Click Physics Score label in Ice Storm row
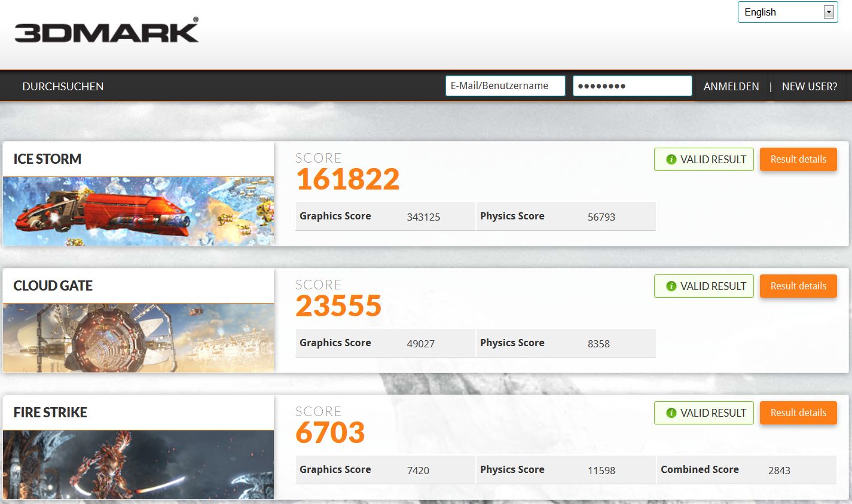Viewport: 852px width, 504px height. 512,216
